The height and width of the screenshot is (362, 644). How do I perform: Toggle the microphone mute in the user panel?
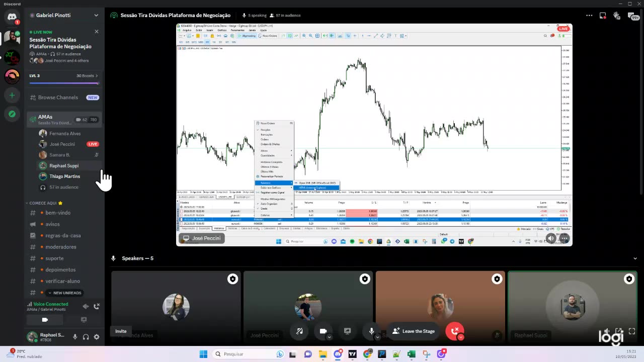tap(75, 337)
